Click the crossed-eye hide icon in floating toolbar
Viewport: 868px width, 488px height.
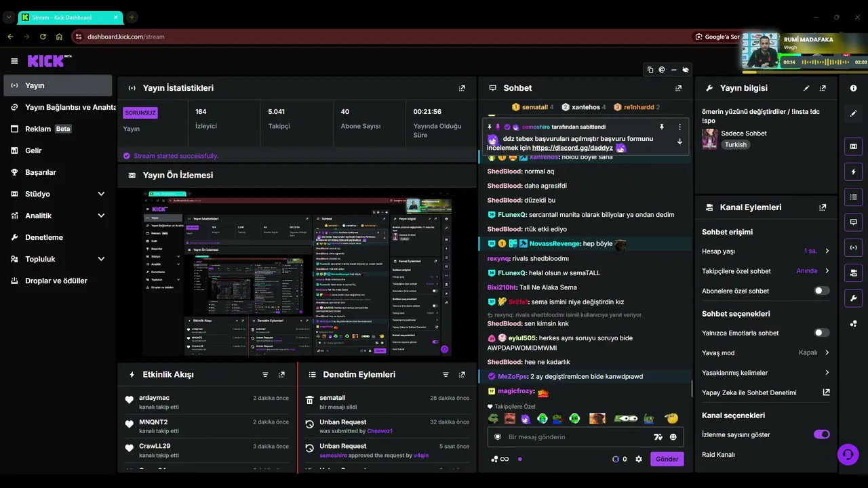[686, 70]
